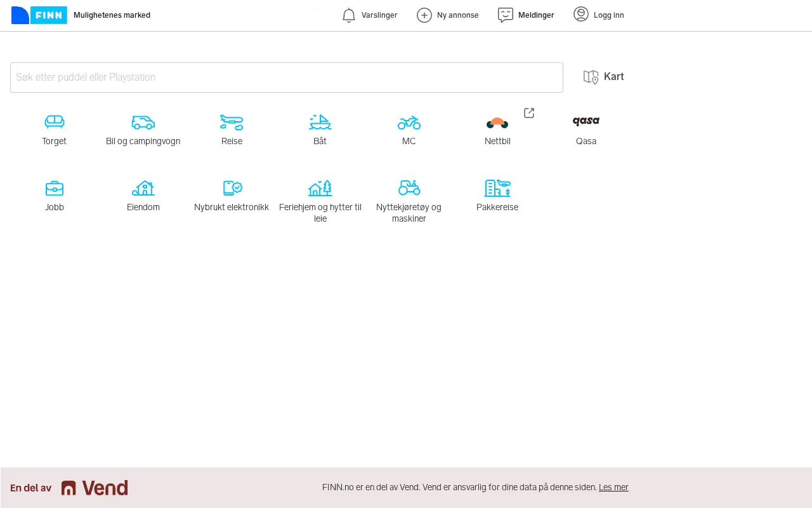Click the 'Feriehjem og hytter til leie' label
The height and width of the screenshot is (508, 812).
coord(320,213)
